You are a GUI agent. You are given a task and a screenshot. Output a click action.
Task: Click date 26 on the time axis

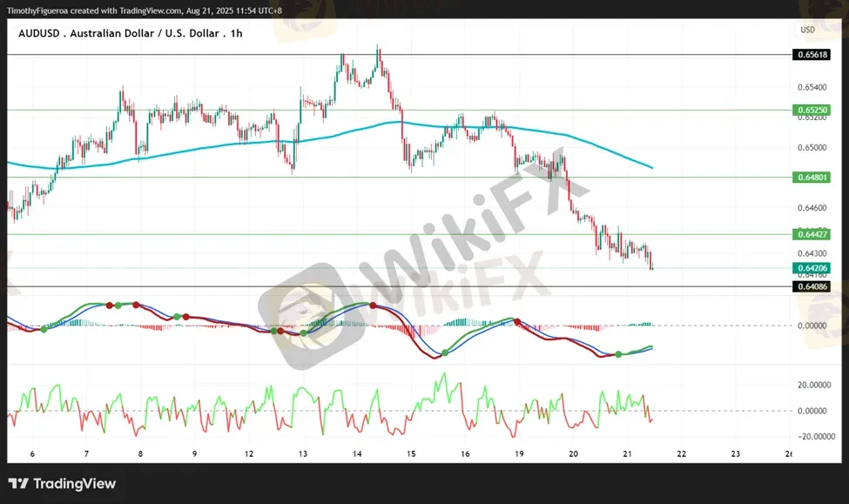tap(788, 454)
